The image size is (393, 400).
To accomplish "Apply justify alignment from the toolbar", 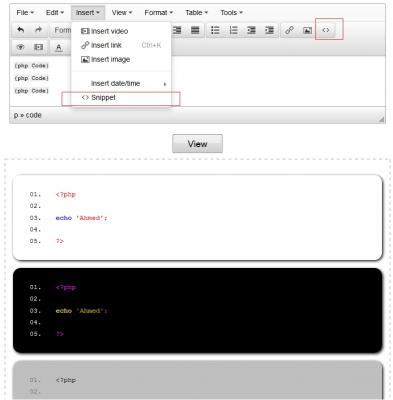I will 195,30.
